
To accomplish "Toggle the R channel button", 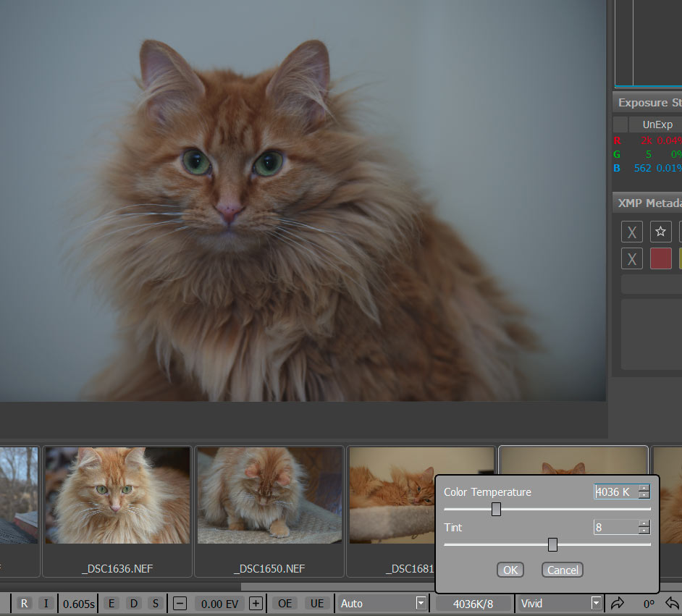I will pos(25,603).
